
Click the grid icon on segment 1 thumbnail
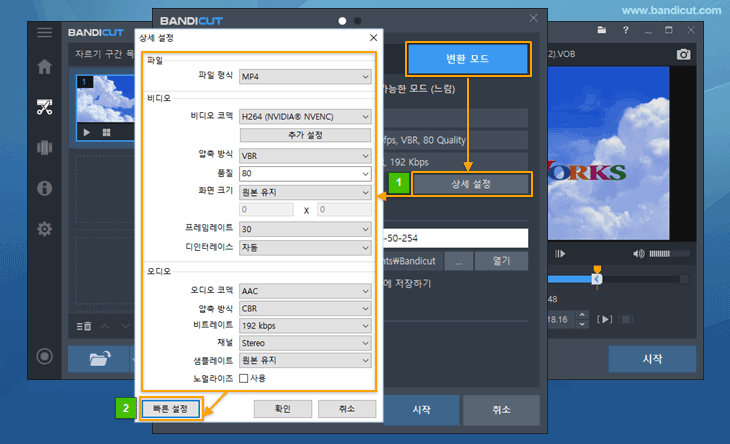[107, 133]
